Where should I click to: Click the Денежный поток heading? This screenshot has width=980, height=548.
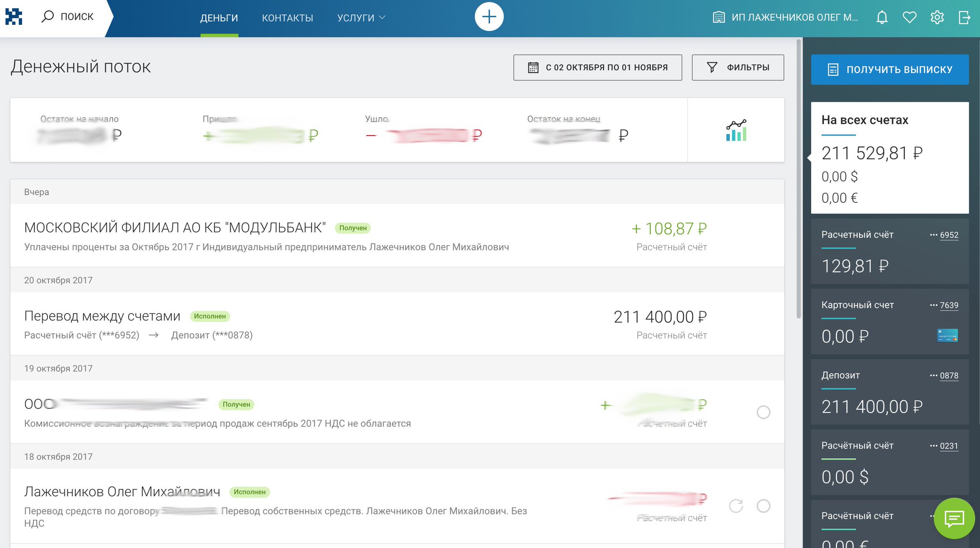tap(81, 67)
